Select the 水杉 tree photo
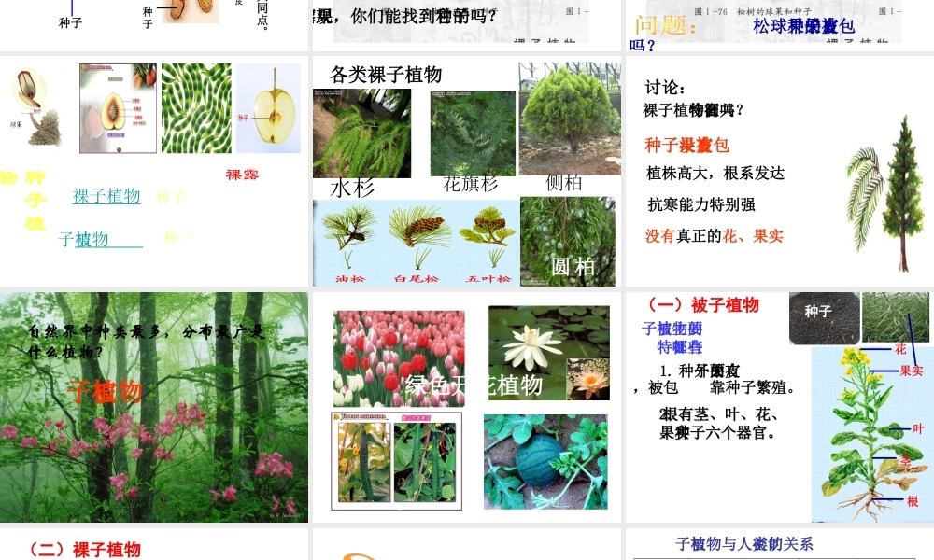This screenshot has height=560, width=934. (x=361, y=133)
